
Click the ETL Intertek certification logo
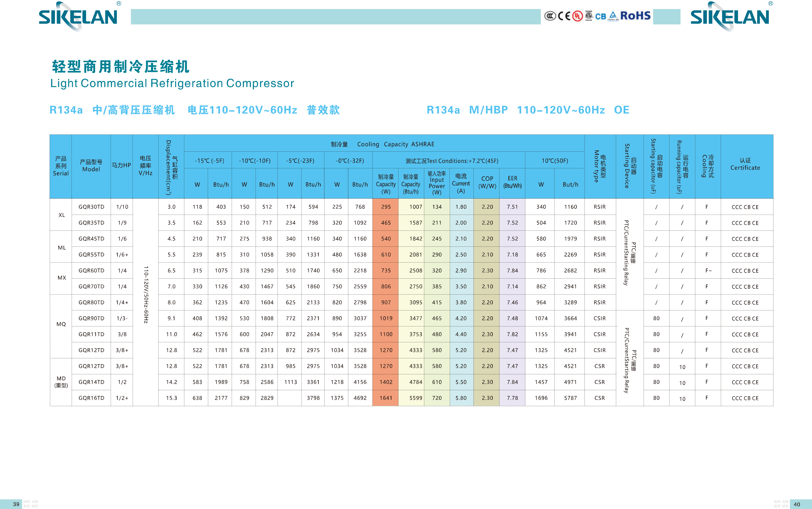click(x=589, y=16)
